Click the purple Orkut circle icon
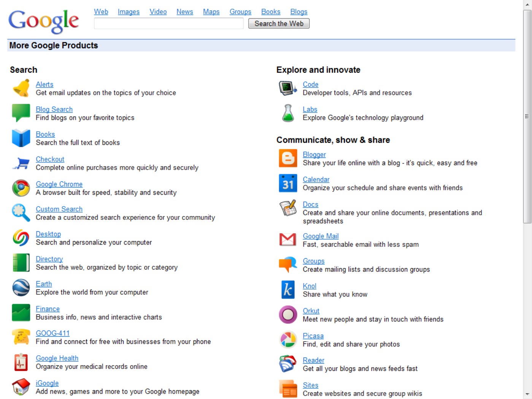 288,315
